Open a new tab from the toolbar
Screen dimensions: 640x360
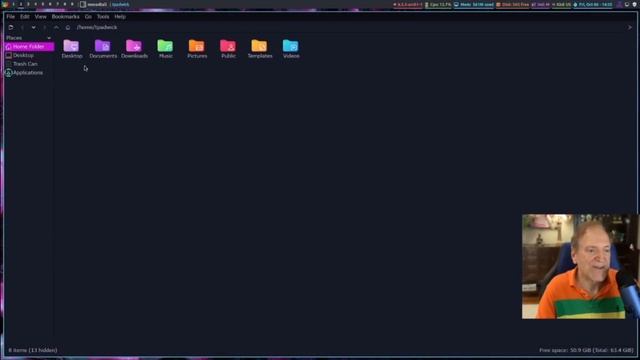click(x=11, y=27)
